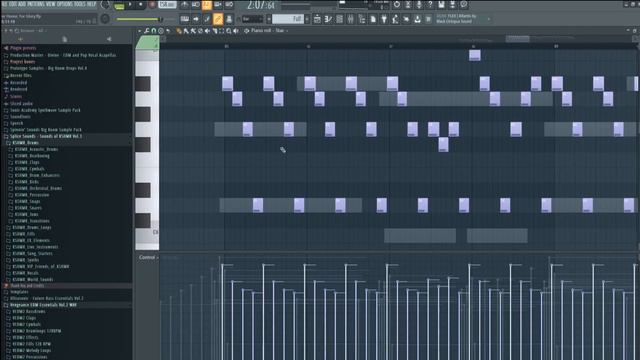Open the TOOLS menu
640x360 pixels.
coord(80,4)
